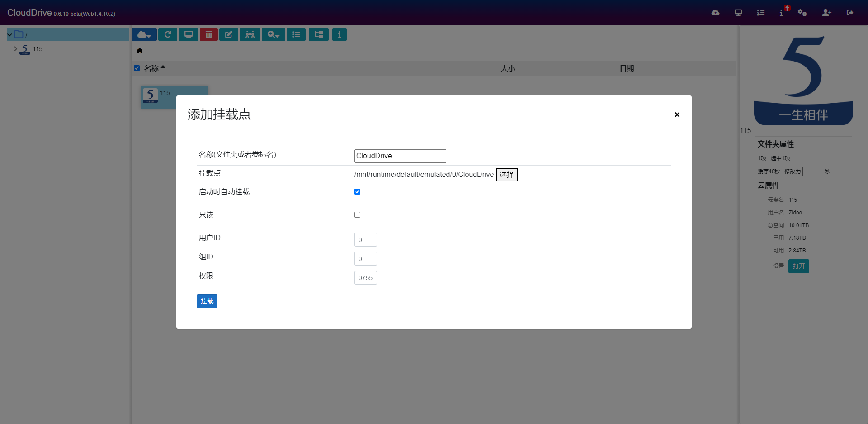Click the 选择 button beside mount path
The image size is (868, 424).
coord(507,175)
